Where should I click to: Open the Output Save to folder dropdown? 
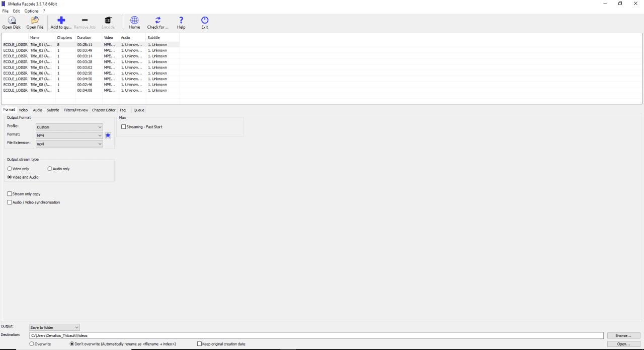(x=54, y=327)
